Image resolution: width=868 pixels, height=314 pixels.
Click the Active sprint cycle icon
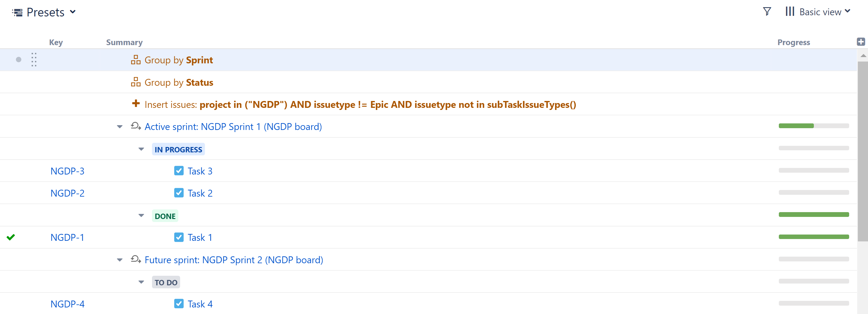coord(136,126)
